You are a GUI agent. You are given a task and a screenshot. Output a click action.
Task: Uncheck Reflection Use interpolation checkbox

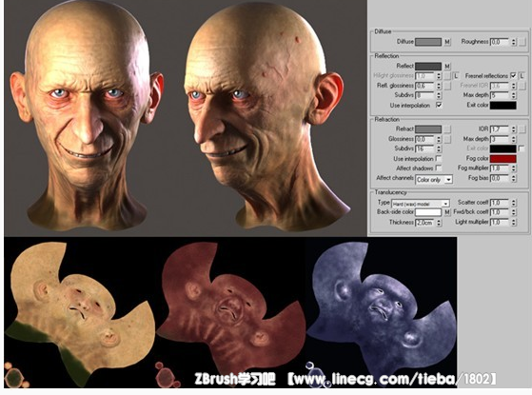pyautogui.click(x=439, y=105)
